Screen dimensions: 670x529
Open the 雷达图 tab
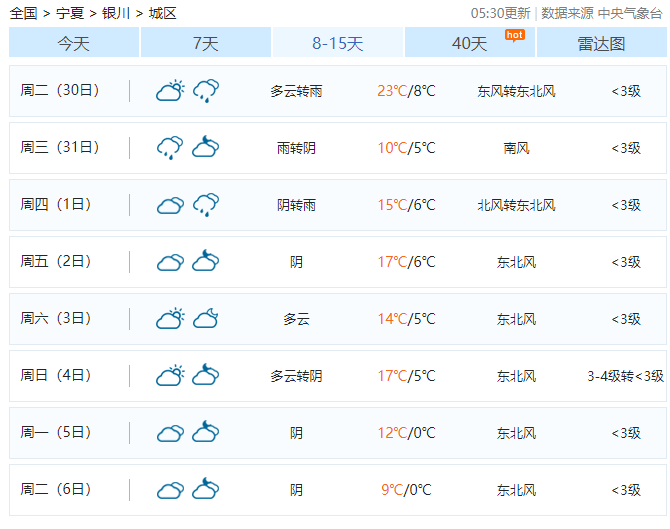(601, 43)
